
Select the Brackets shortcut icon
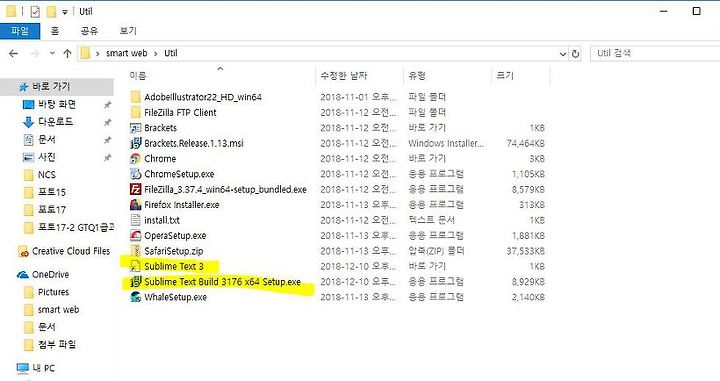tap(135, 128)
